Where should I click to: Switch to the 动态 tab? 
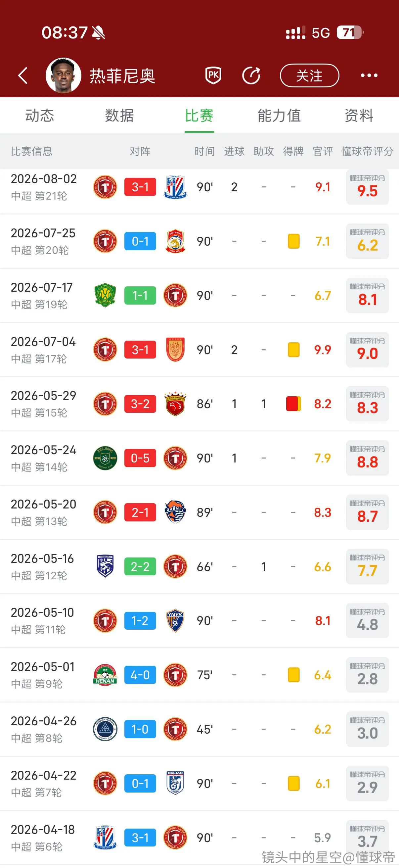(40, 115)
